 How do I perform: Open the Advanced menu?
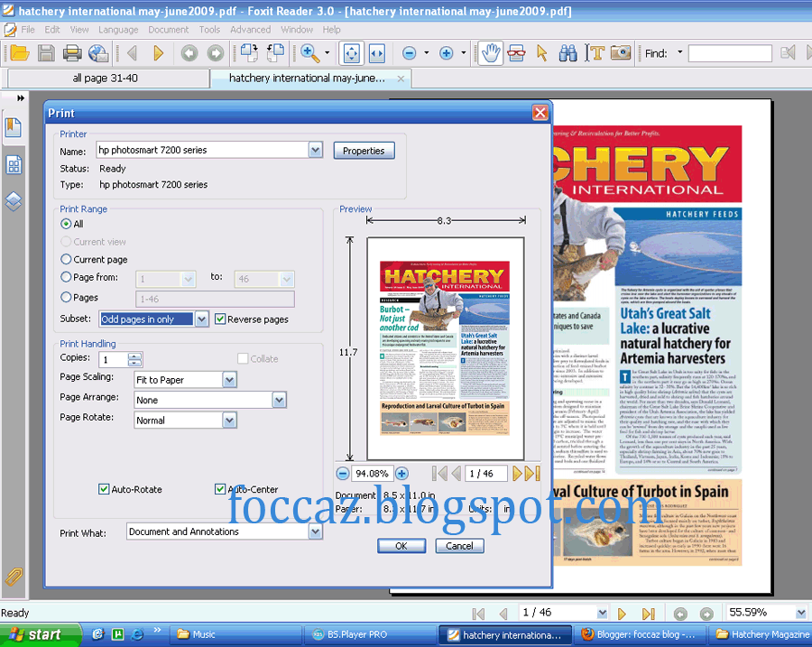pyautogui.click(x=250, y=30)
